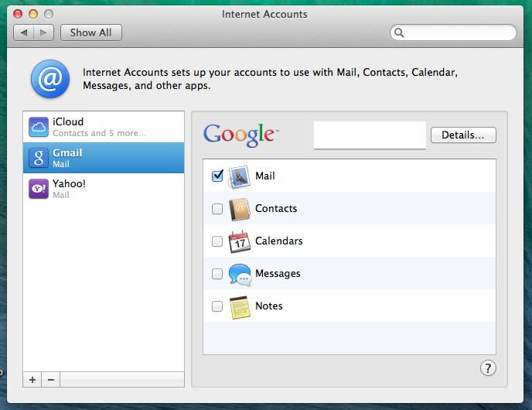Click the Contacts label in services list

pyautogui.click(x=276, y=208)
